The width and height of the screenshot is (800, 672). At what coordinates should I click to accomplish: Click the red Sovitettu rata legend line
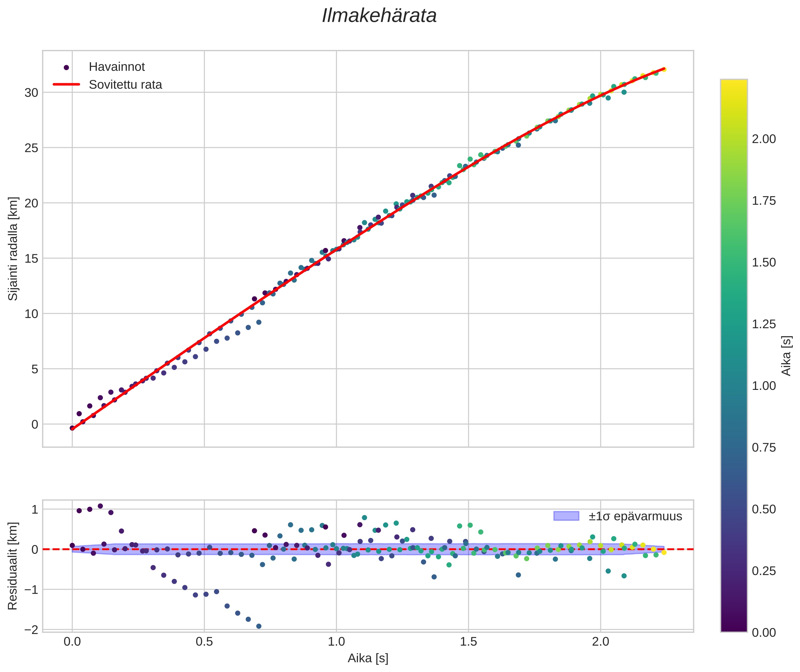66,85
